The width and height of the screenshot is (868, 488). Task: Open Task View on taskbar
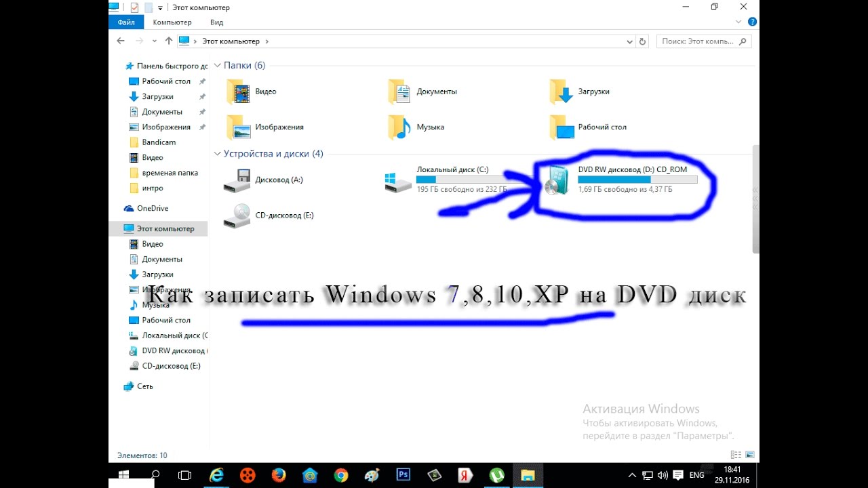click(x=184, y=474)
